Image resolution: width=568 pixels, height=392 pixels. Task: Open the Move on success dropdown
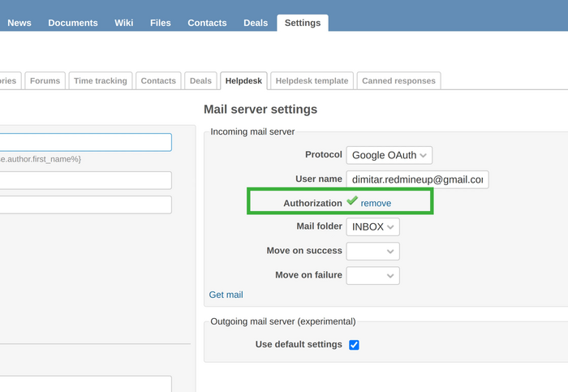(x=372, y=252)
